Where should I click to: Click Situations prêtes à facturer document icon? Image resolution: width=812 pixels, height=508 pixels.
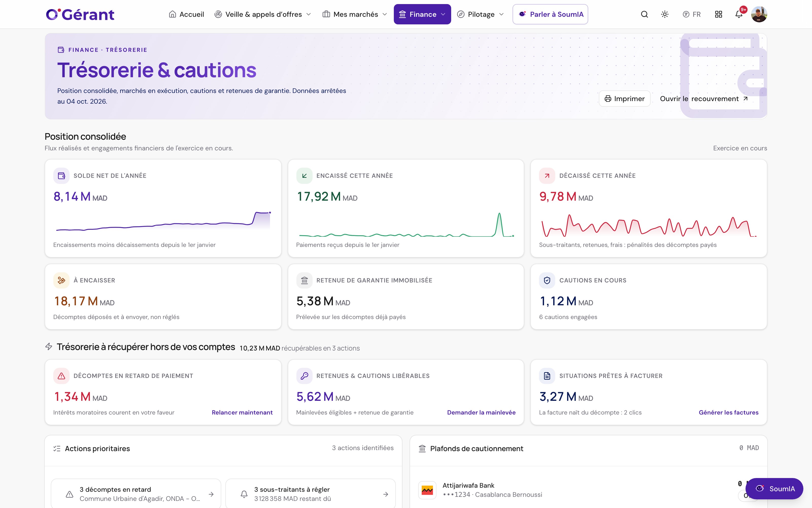[547, 376]
